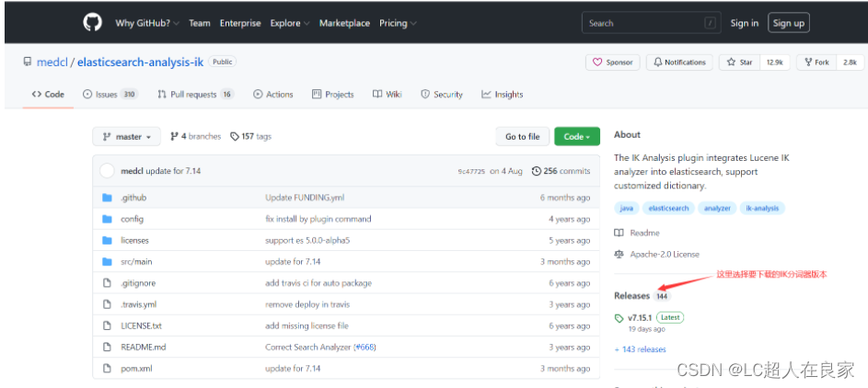Click the heart icon on Sponsor
868x388 pixels.
pyautogui.click(x=597, y=63)
